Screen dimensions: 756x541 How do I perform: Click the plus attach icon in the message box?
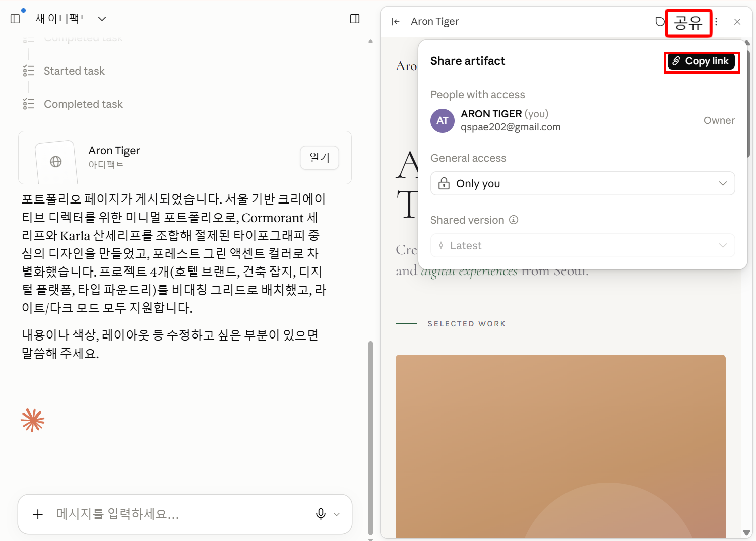coord(38,514)
